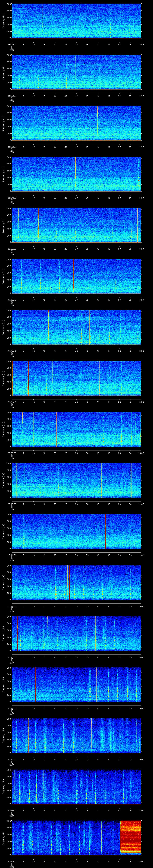Viewport: 153px width, 868px height.
Task: Open the spectrogram panel starting at 23:12:00
Action: pyautogui.click(x=76, y=582)
